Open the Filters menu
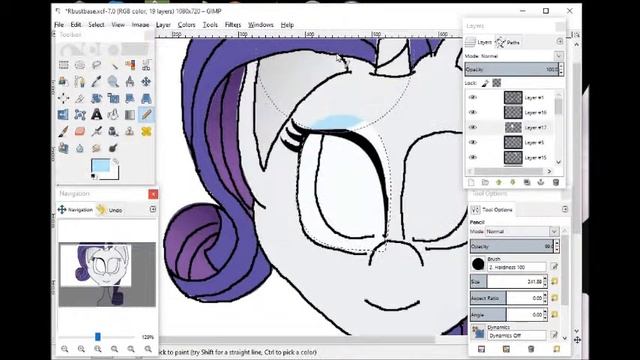 click(x=233, y=25)
